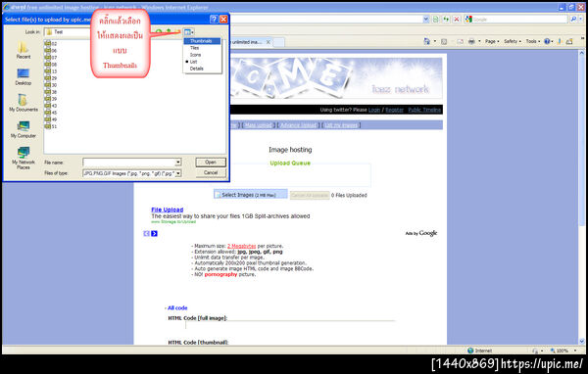Click the Home icon in IE command bar
The height and width of the screenshot is (374, 588).
click(x=426, y=41)
